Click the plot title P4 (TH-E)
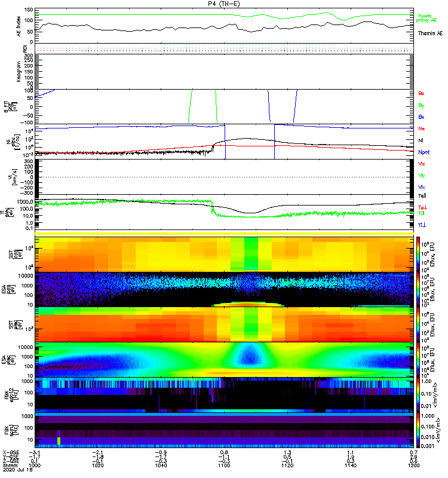Image resolution: width=448 pixels, height=478 pixels. click(x=224, y=4)
